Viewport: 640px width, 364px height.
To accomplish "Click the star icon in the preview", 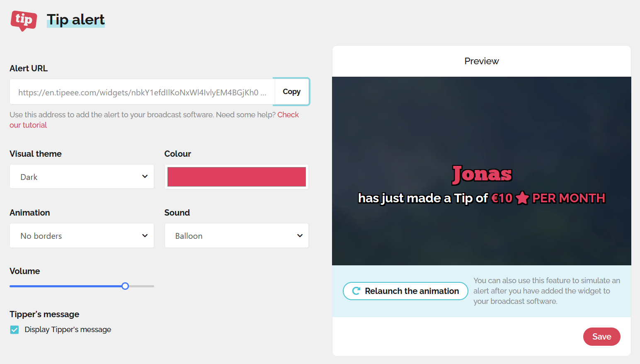I will coord(522,198).
